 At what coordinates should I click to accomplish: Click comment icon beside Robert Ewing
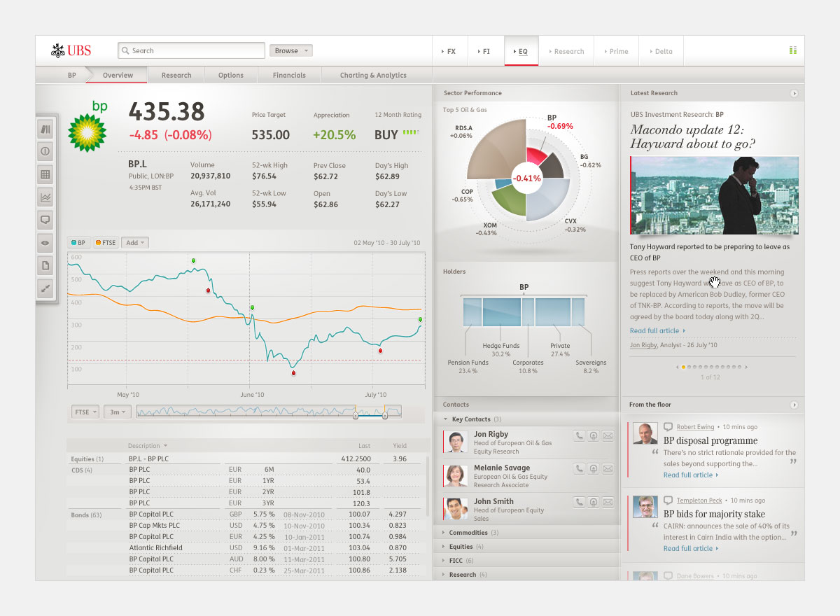point(668,426)
